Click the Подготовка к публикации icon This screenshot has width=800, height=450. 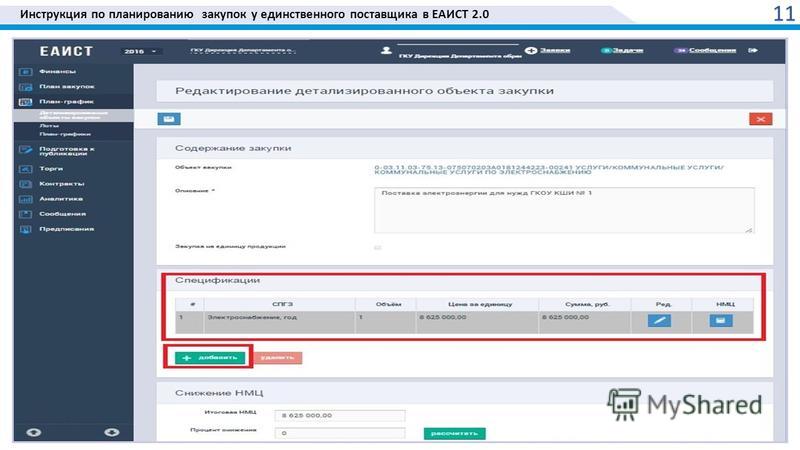click(x=26, y=150)
